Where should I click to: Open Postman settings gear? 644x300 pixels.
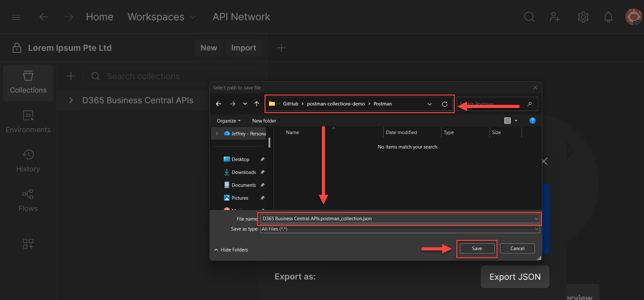pyautogui.click(x=583, y=17)
